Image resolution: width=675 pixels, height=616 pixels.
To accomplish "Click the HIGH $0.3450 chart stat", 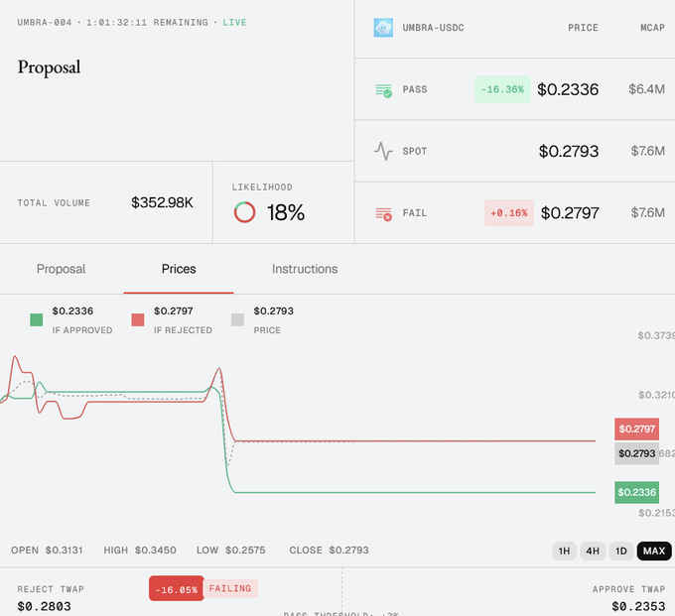I will pos(140,551).
